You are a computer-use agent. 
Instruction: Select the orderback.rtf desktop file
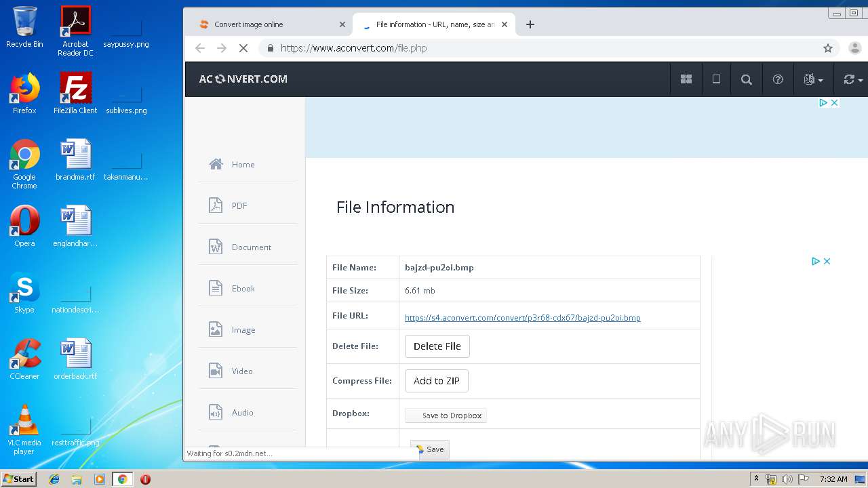[x=75, y=359]
